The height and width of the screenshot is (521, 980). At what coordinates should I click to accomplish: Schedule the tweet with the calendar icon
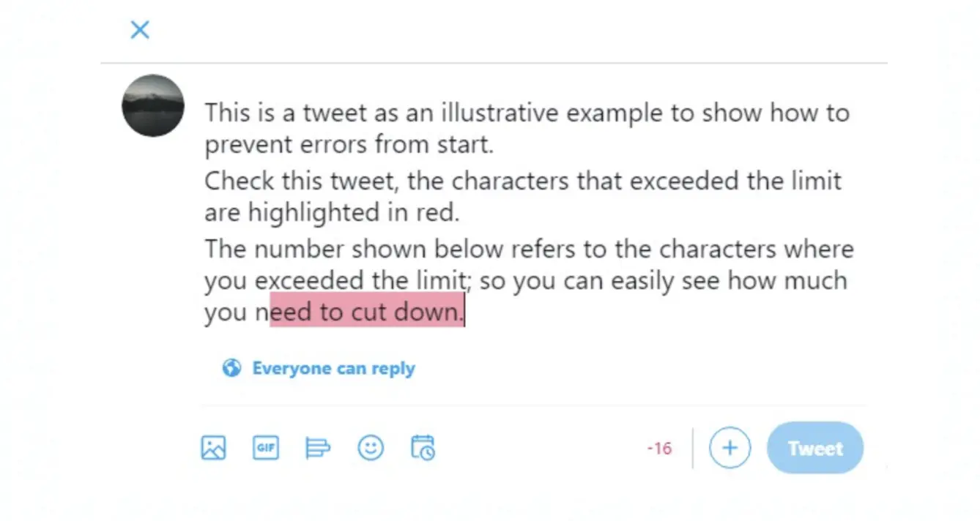(x=423, y=447)
